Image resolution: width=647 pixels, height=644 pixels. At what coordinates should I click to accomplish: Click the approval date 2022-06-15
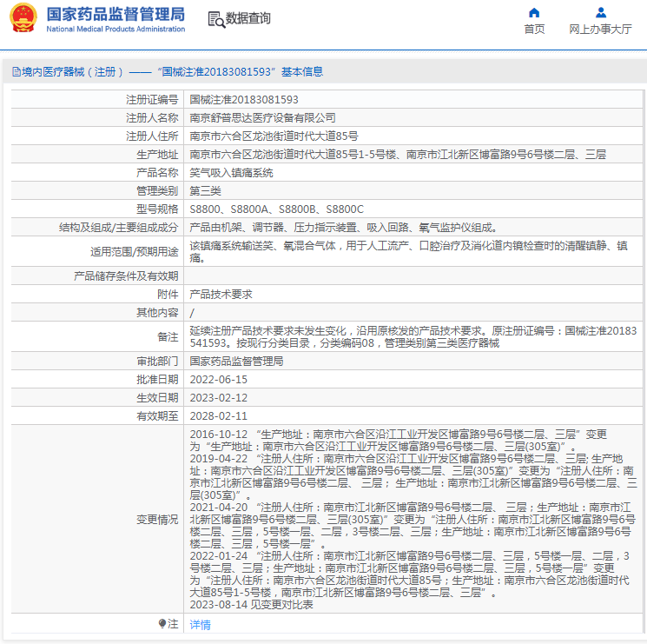click(219, 380)
